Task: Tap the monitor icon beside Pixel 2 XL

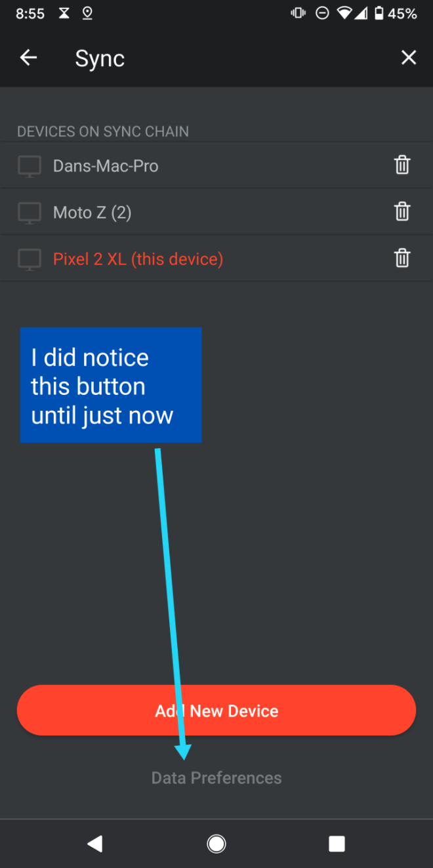Action: click(x=30, y=259)
